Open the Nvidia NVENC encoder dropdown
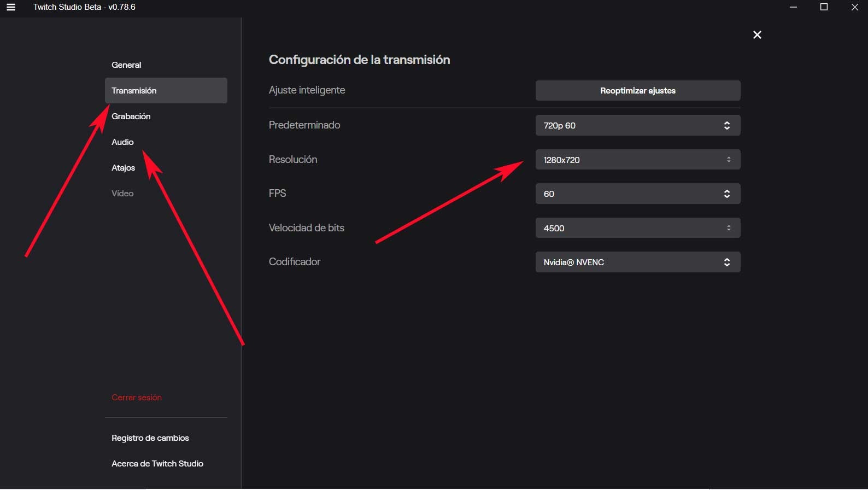Screen dimensions: 868x490 tap(629, 262)
